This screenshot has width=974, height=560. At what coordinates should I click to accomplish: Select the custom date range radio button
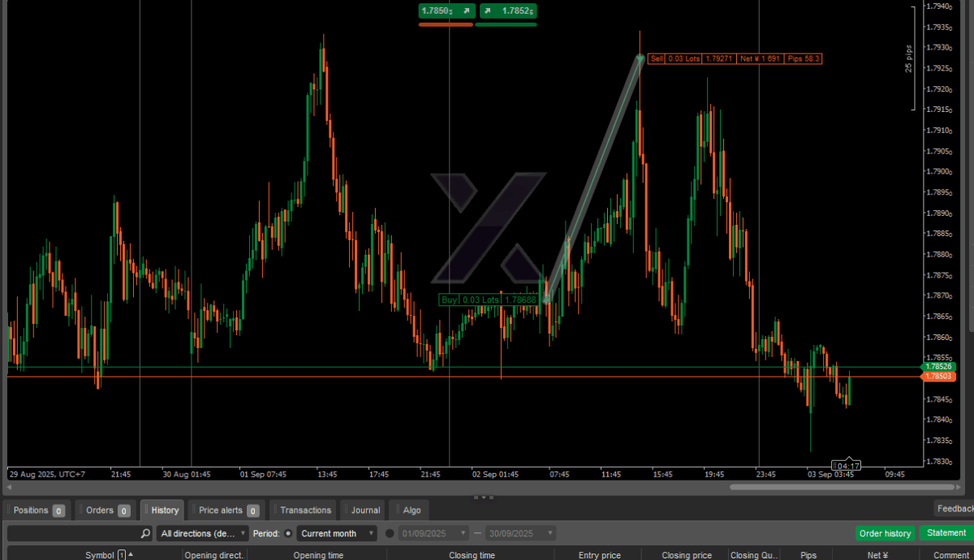click(390, 533)
